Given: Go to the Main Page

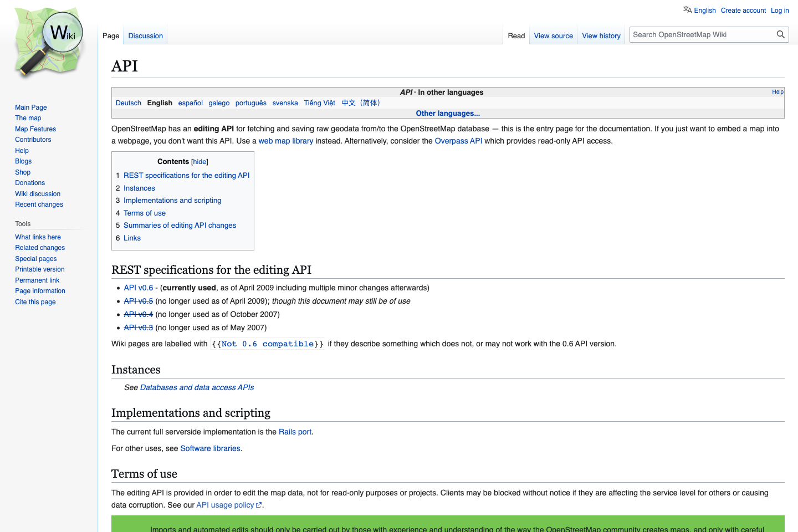Looking at the screenshot, I should pos(30,107).
